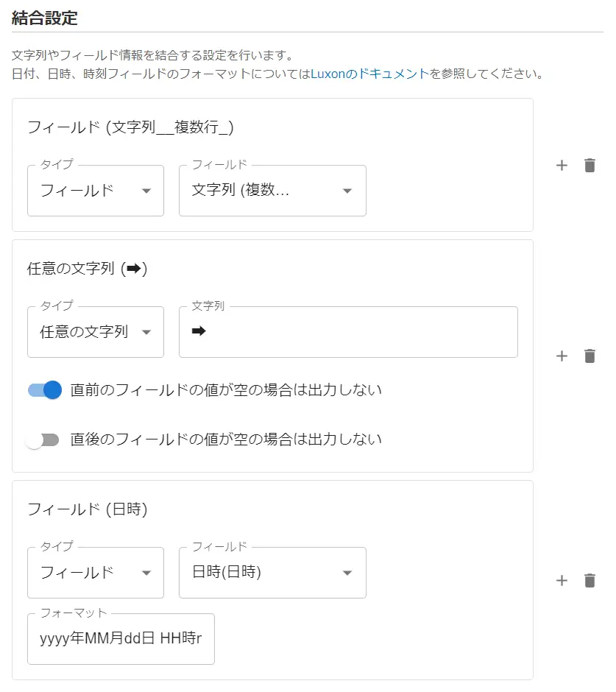Remove the 日時 field block via trash icon
This screenshot has height=692, width=616.
(590, 581)
